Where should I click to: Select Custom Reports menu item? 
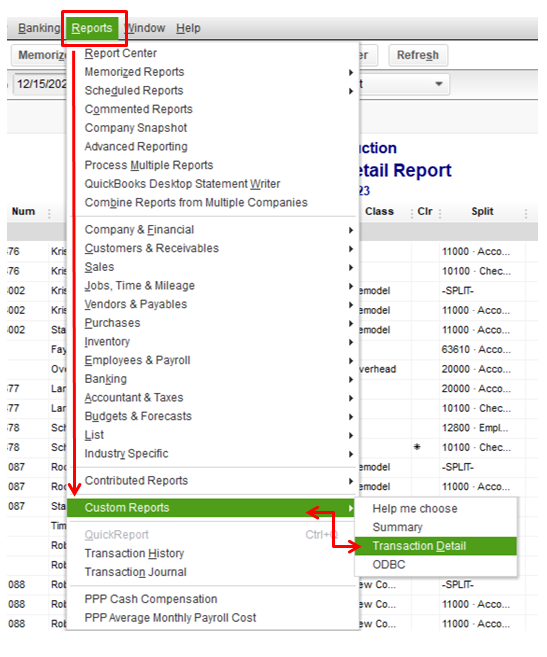click(x=211, y=508)
